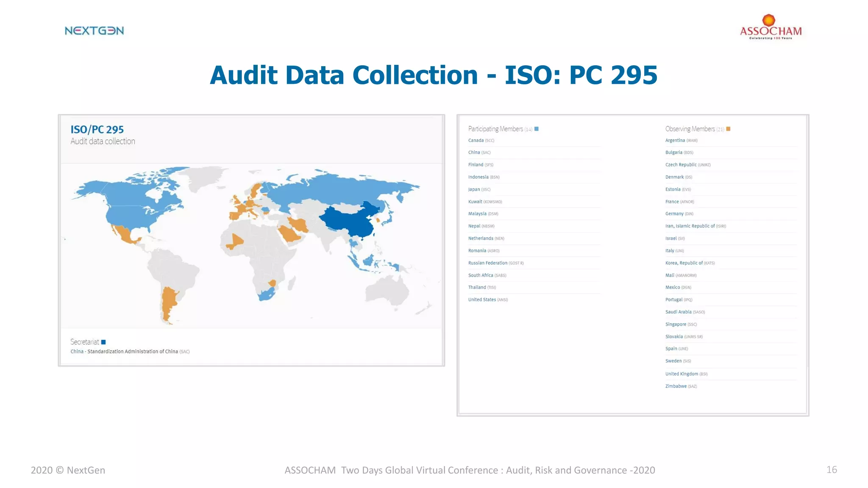The height and width of the screenshot is (488, 868).
Task: Click Mali (AMANORM) entry
Action: click(x=681, y=275)
